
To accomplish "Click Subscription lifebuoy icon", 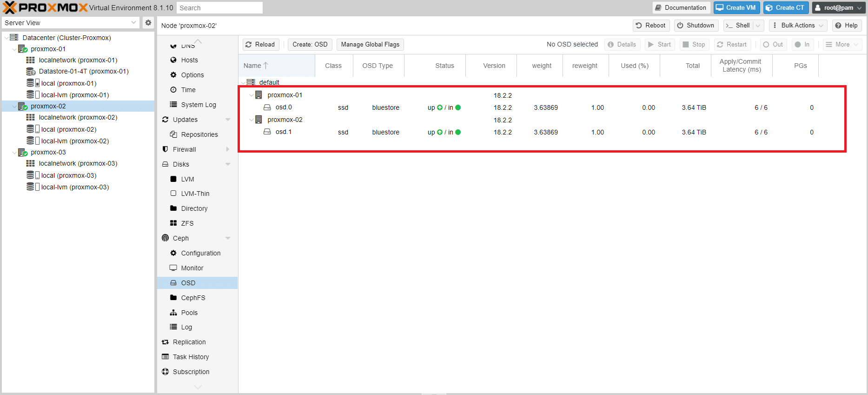I will tap(165, 372).
